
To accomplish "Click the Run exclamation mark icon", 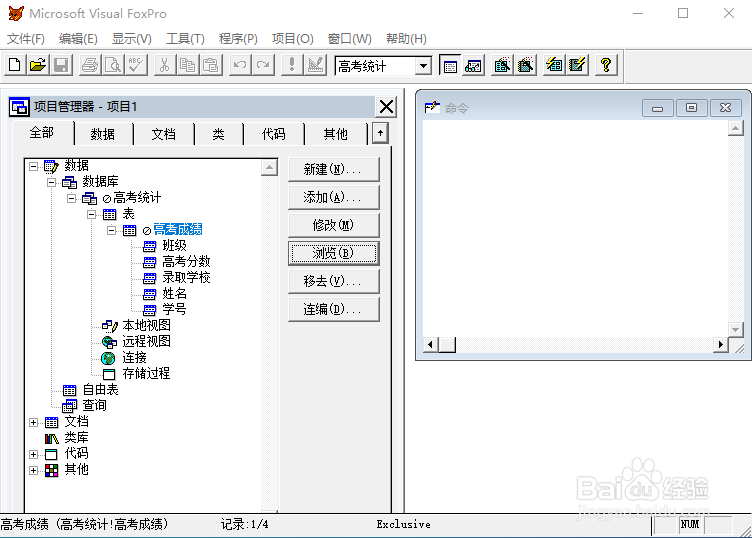I will [292, 65].
